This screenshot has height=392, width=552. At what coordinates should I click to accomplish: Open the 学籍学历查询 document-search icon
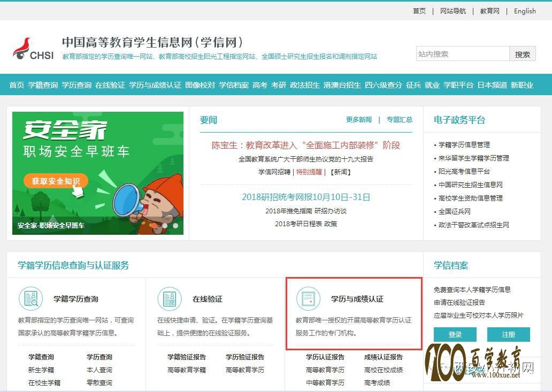tap(31, 299)
